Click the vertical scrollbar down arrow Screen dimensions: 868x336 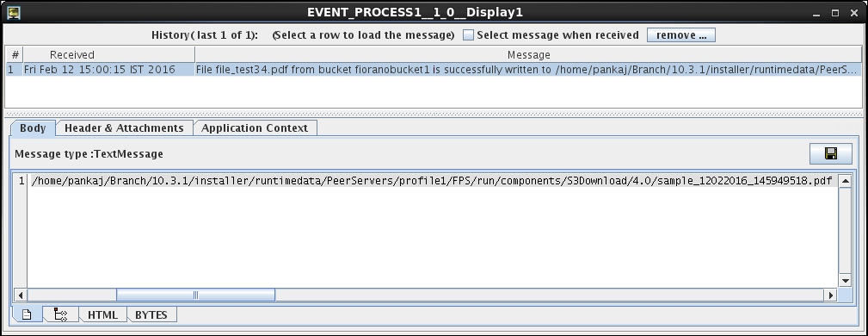[845, 281]
